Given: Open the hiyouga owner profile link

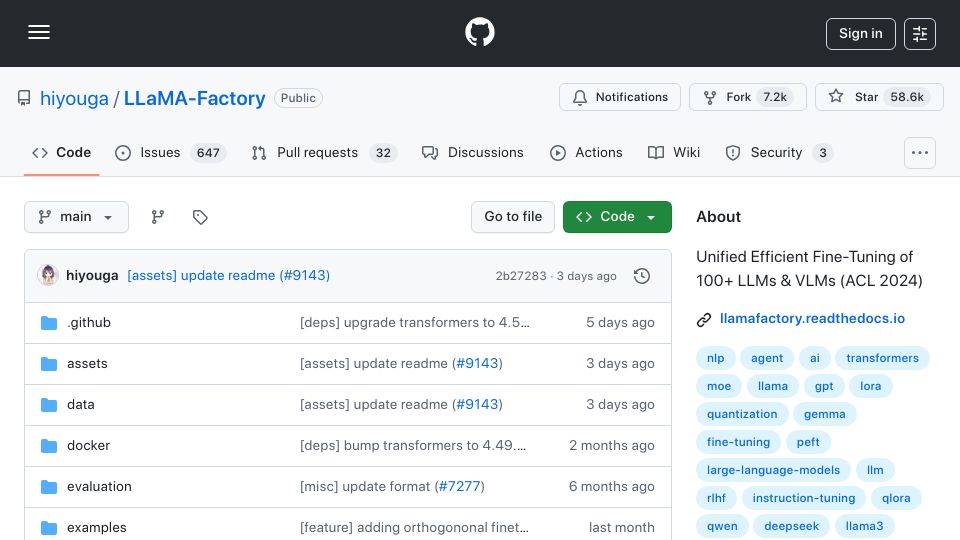Looking at the screenshot, I should pos(74,98).
